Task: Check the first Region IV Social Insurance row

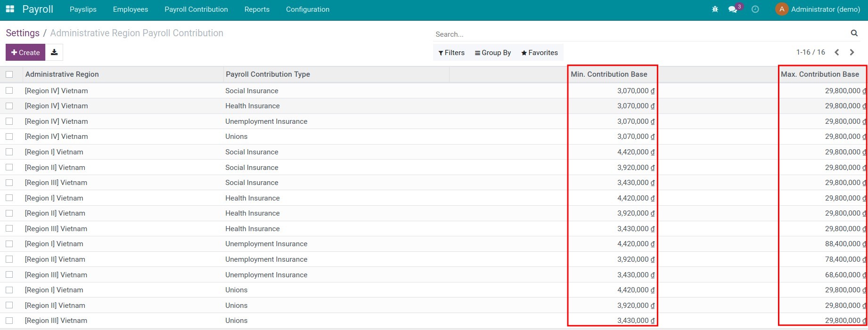Action: click(9, 90)
